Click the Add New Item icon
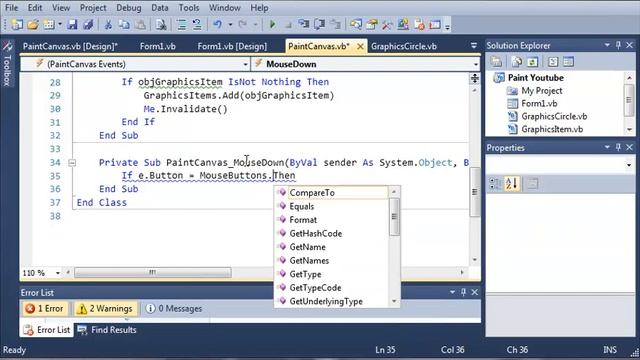 click(49, 25)
